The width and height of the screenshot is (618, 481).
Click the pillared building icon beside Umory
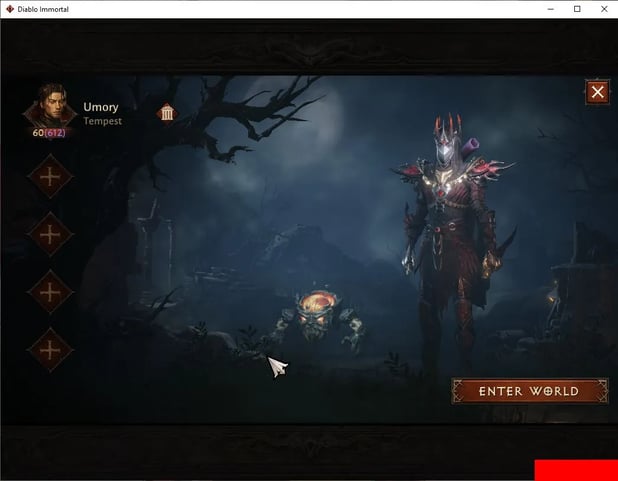coord(167,112)
